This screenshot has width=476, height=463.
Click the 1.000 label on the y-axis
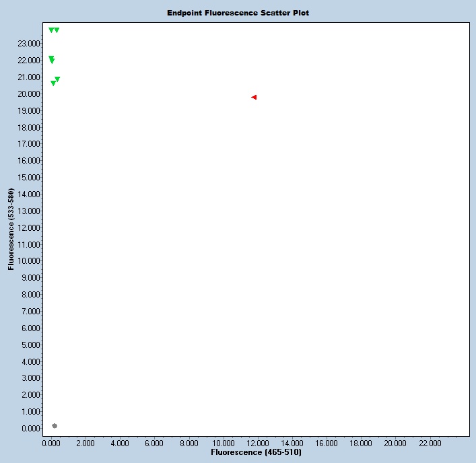tap(31, 412)
